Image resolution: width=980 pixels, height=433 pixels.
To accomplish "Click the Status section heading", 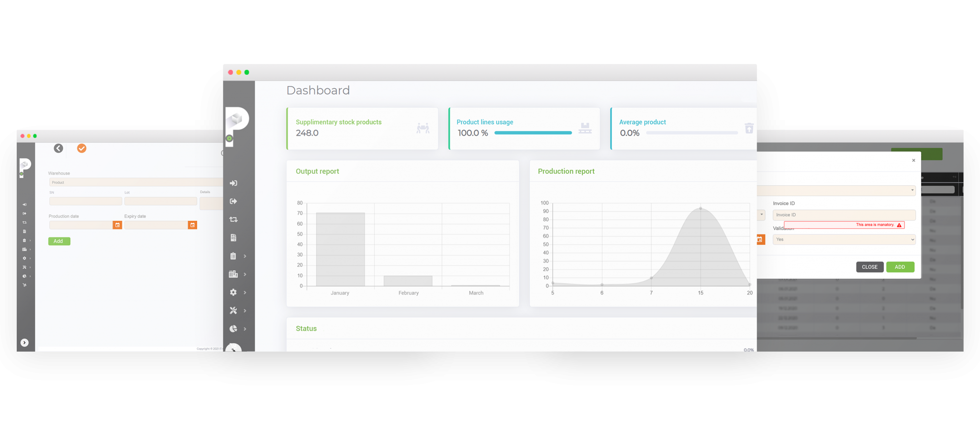I will point(306,328).
